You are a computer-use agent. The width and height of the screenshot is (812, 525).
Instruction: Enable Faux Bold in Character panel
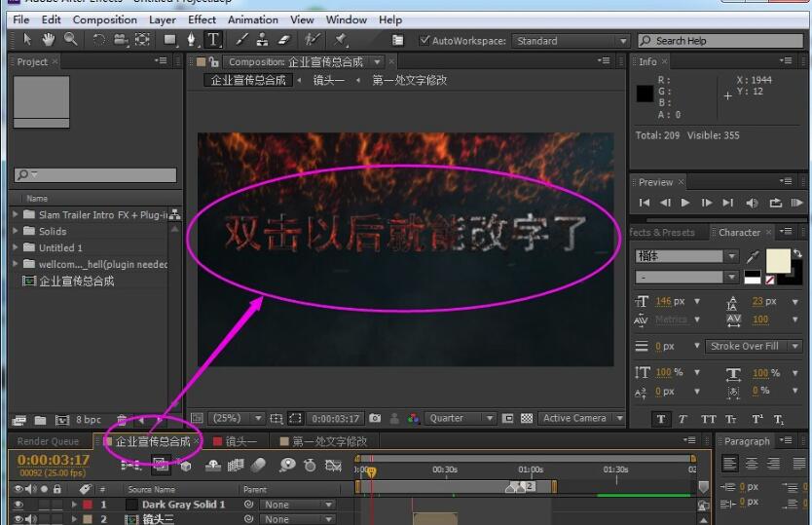(x=662, y=419)
